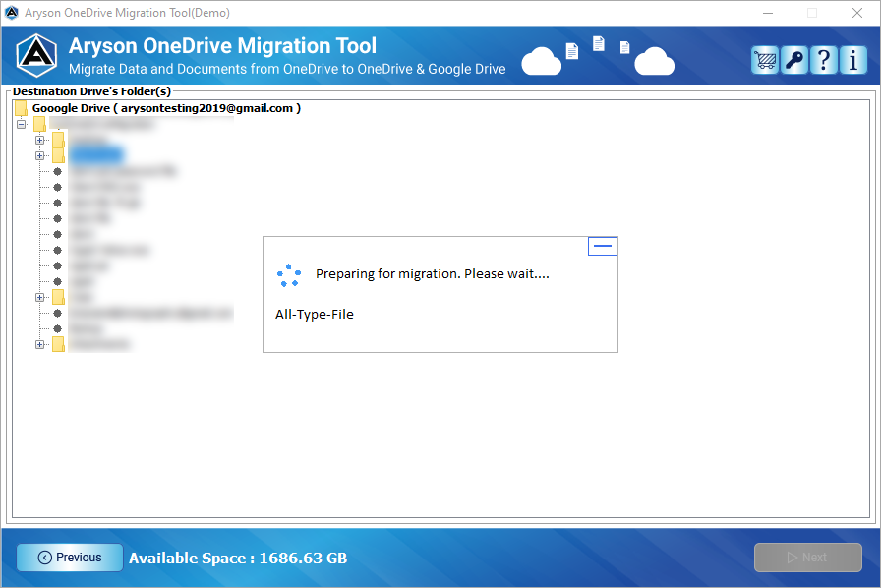The image size is (881, 588).
Task: Click the Aryson logo in header
Action: (36, 56)
